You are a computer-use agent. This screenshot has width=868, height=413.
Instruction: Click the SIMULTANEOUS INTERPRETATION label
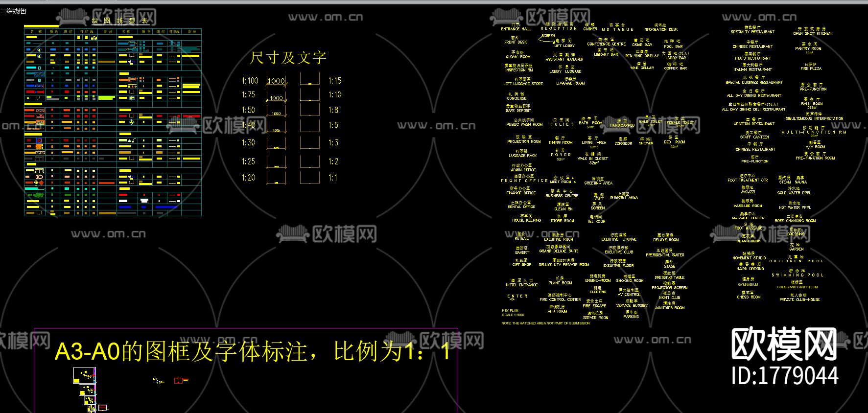[x=815, y=118]
